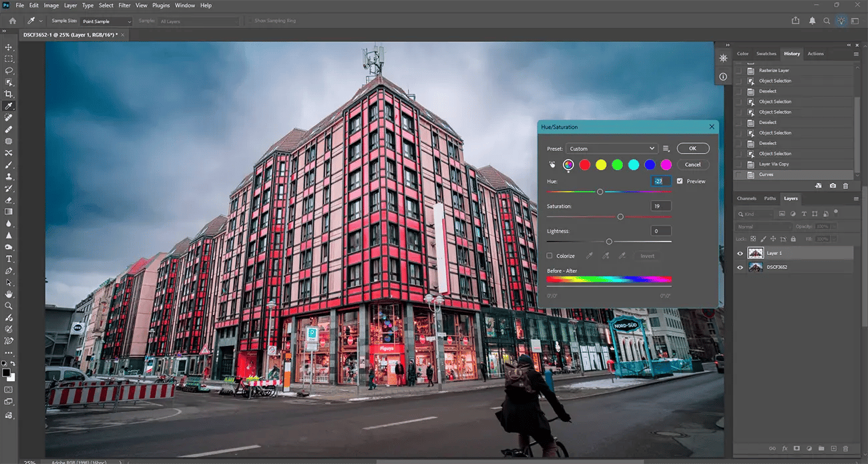Viewport: 868px width, 464px height.
Task: Hide the DSCF3652 layer visibility eye
Action: 740,267
